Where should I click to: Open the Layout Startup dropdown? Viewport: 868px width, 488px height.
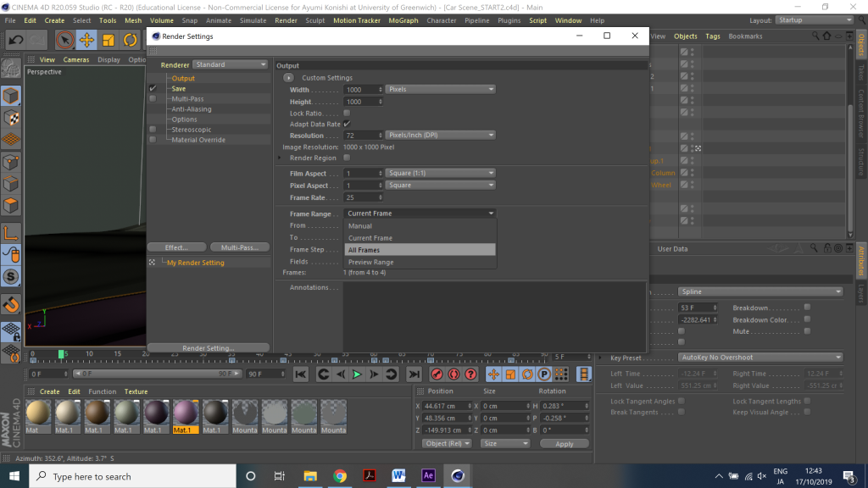click(815, 20)
